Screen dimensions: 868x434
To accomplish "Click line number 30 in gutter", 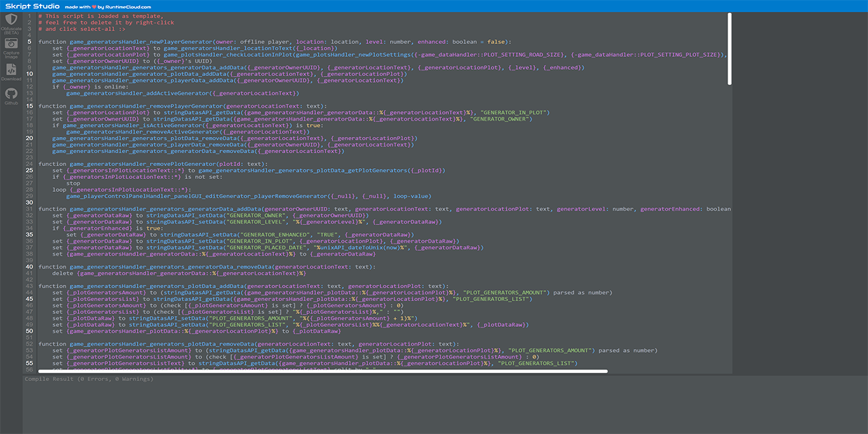I will (29, 203).
